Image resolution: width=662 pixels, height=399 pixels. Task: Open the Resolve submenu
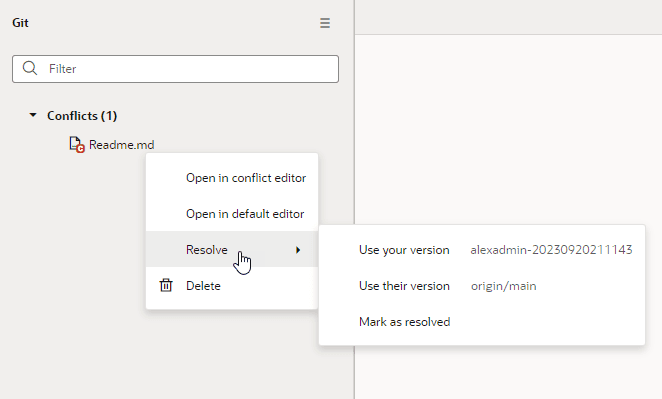point(232,250)
